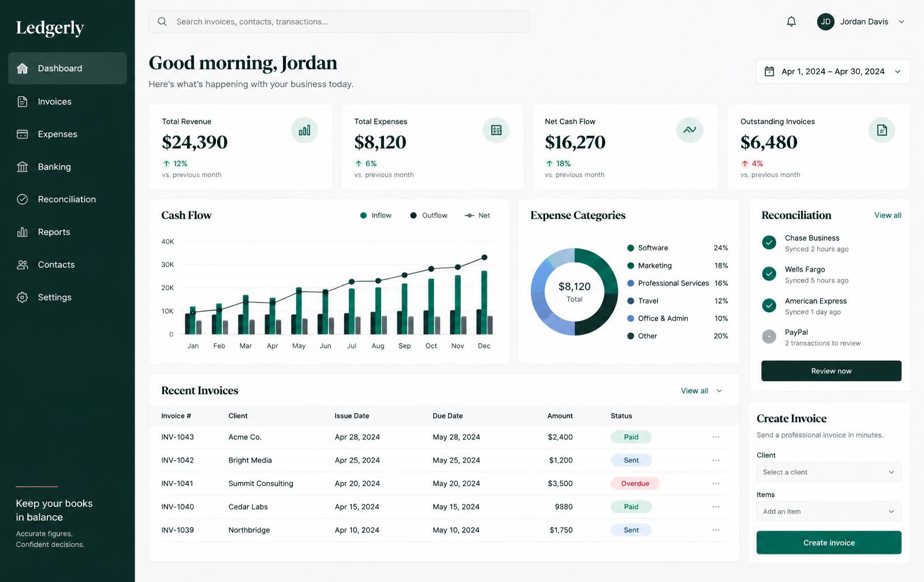Open more options for INV-1039
Screen dimensions: 924x582
click(x=716, y=530)
